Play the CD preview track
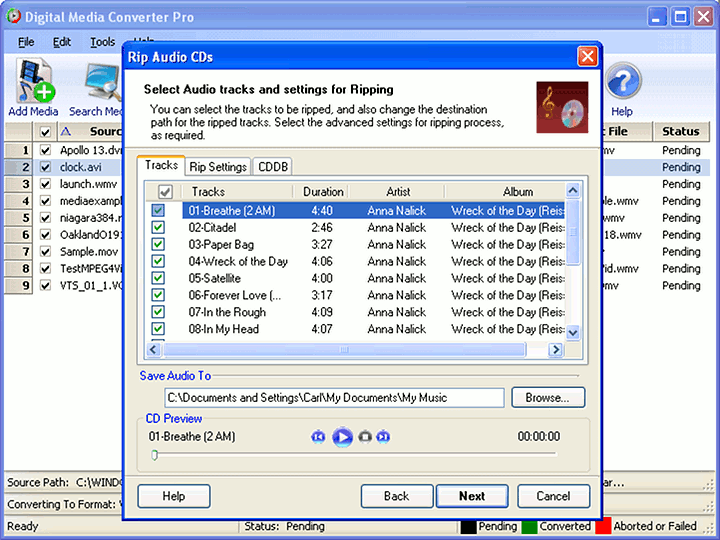Viewport: 720px width, 540px height. 342,437
